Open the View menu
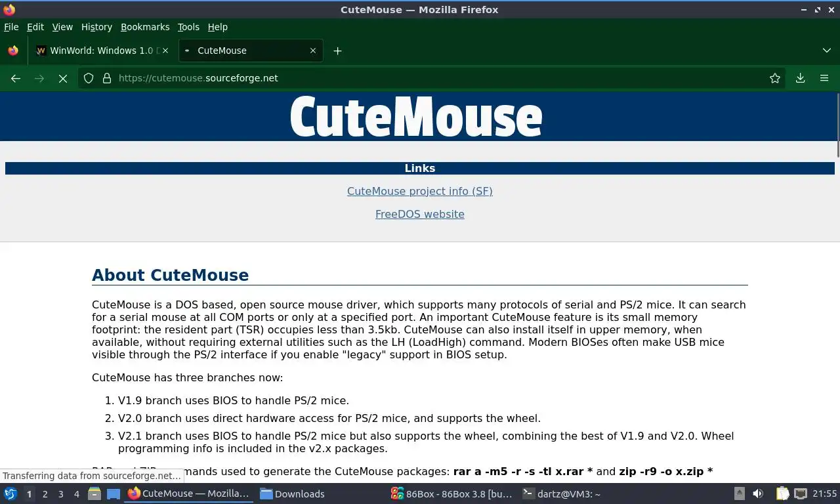The height and width of the screenshot is (504, 840). pyautogui.click(x=62, y=27)
